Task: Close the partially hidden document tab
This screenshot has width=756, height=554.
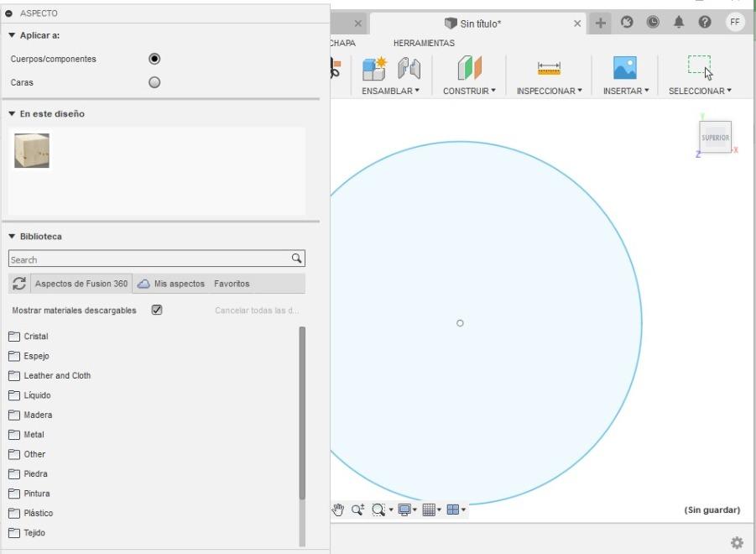Action: tap(357, 24)
